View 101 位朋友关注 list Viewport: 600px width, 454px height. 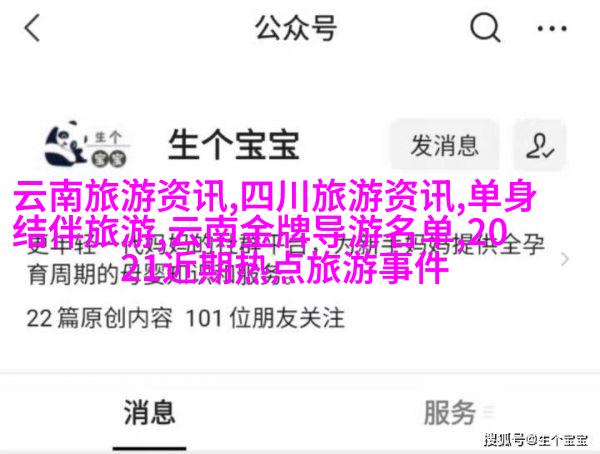point(265,318)
